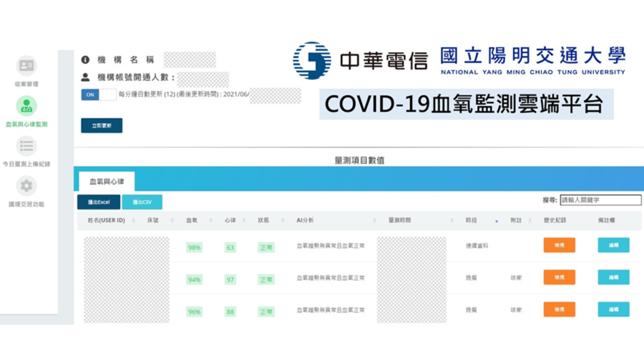Toggle the ON auto-update switch
The width and height of the screenshot is (644, 362).
[99, 95]
